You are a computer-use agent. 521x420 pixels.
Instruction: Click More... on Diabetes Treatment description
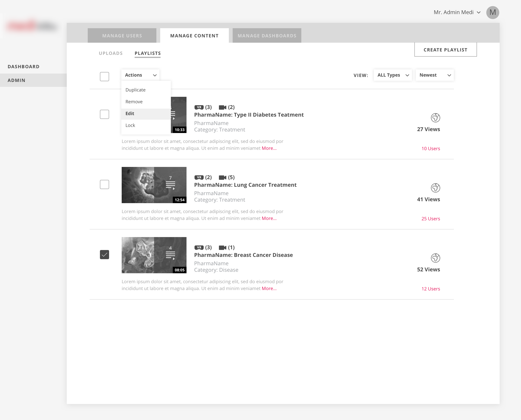click(269, 148)
